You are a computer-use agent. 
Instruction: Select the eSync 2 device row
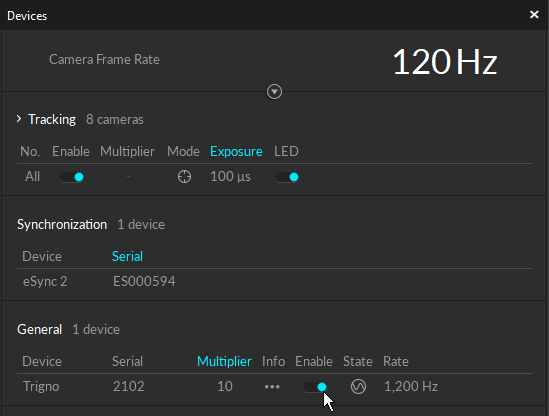pyautogui.click(x=275, y=282)
